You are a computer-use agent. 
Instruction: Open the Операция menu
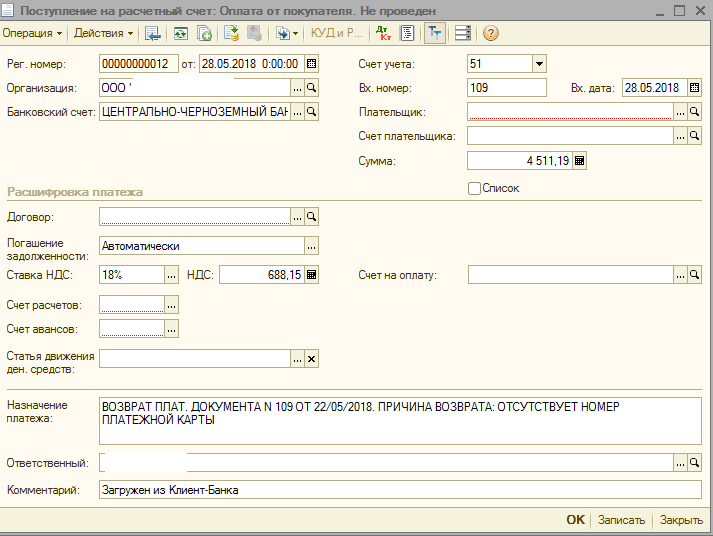click(x=32, y=33)
